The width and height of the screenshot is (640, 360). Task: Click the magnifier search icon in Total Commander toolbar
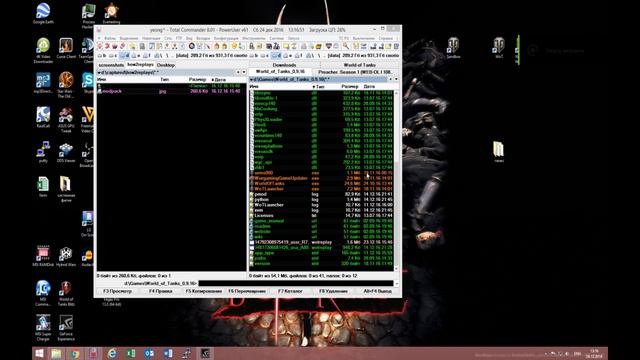point(346,46)
